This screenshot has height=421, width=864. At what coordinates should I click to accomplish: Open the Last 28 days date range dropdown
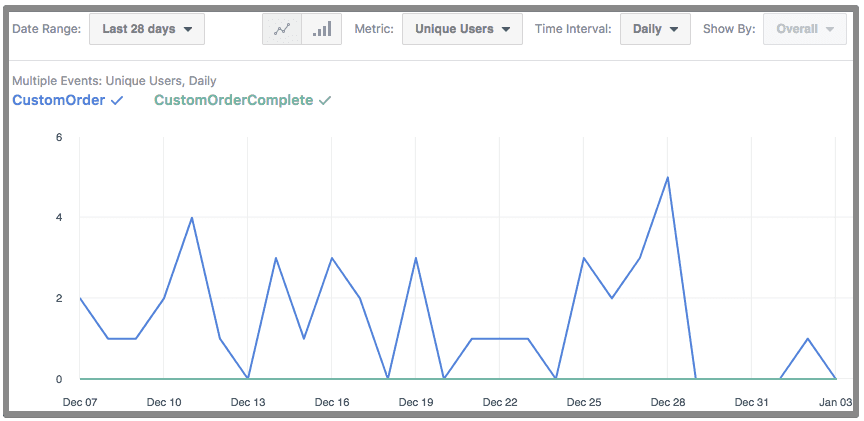pyautogui.click(x=147, y=29)
